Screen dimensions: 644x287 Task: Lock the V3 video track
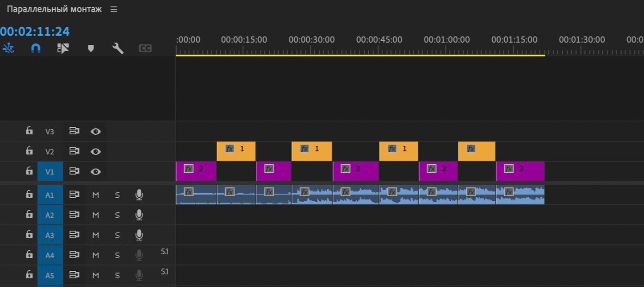pos(29,131)
